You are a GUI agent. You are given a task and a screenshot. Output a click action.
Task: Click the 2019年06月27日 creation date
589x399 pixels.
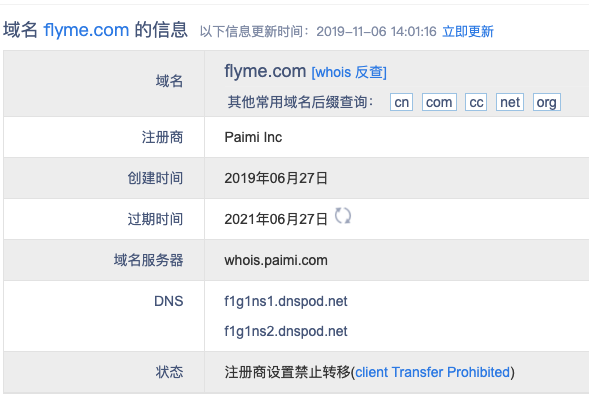(x=276, y=178)
